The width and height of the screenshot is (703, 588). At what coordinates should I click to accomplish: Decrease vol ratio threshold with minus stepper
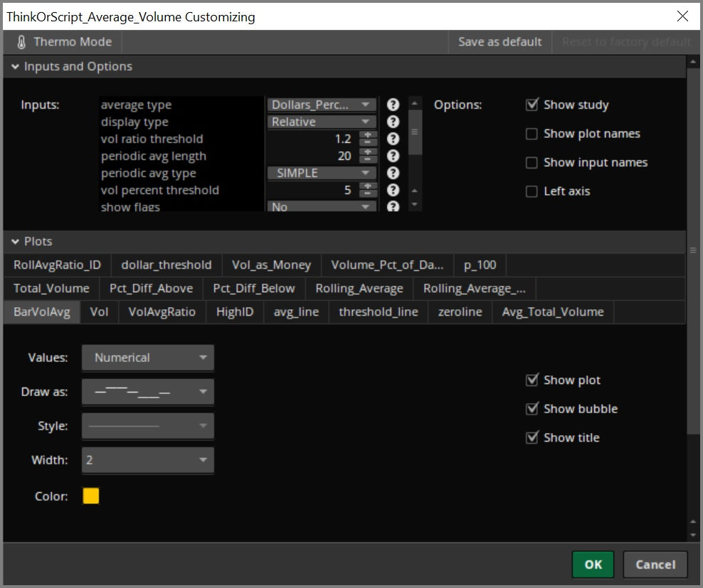pos(368,142)
